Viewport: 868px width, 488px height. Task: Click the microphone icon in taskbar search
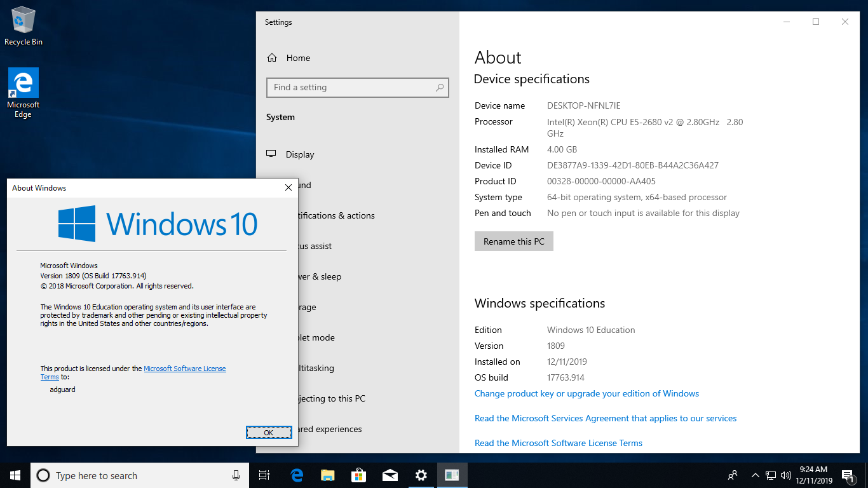tap(236, 475)
